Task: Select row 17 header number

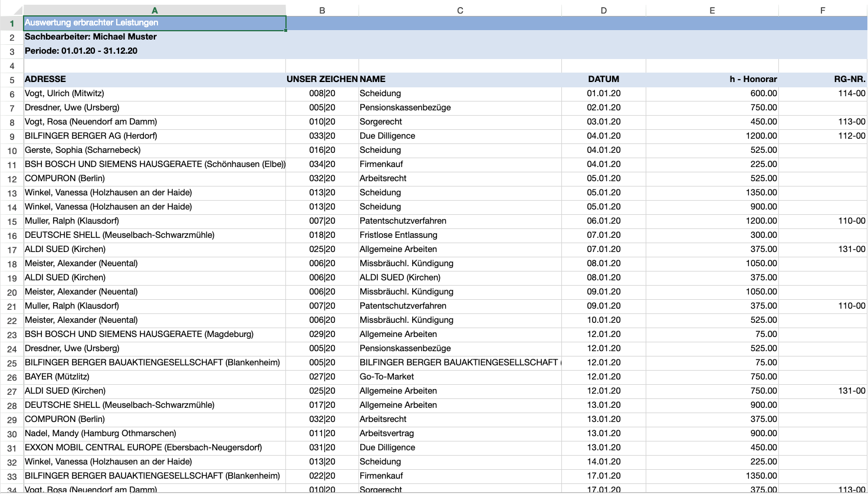Action: pyautogui.click(x=12, y=250)
